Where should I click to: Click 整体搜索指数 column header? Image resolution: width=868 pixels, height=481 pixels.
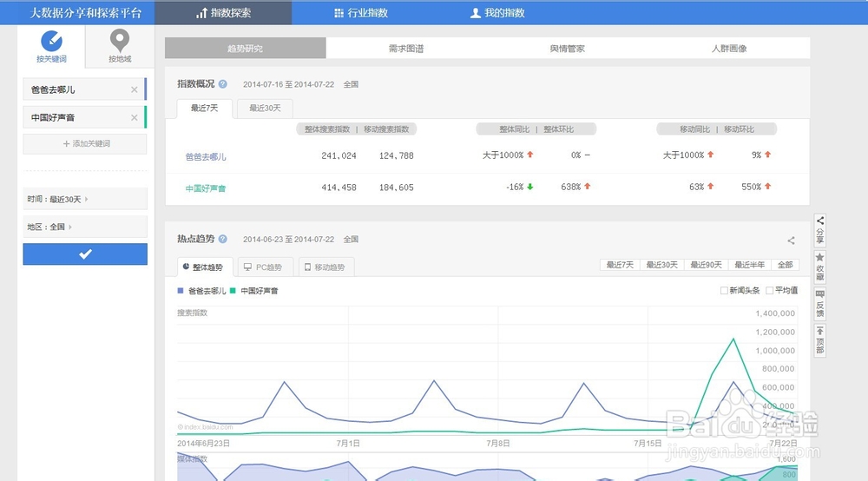coord(327,129)
